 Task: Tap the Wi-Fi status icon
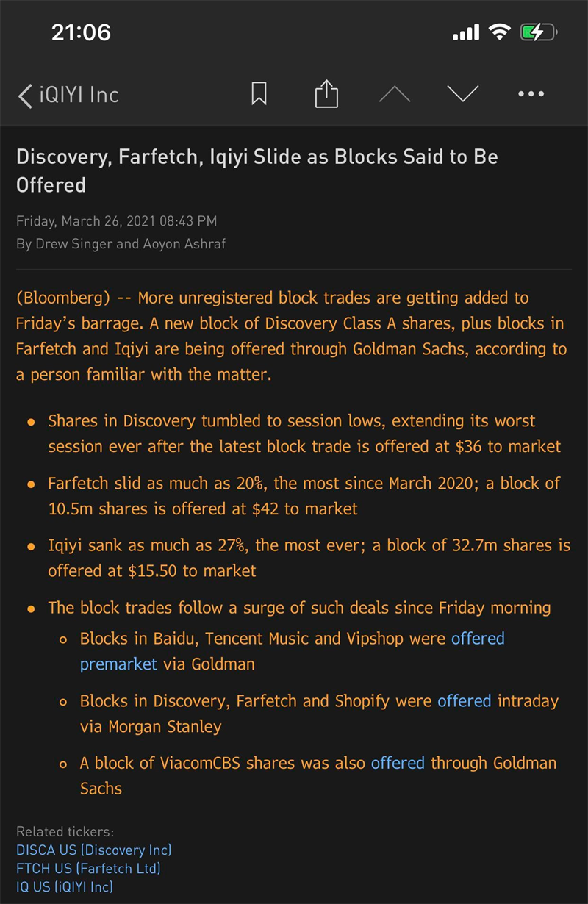(501, 32)
